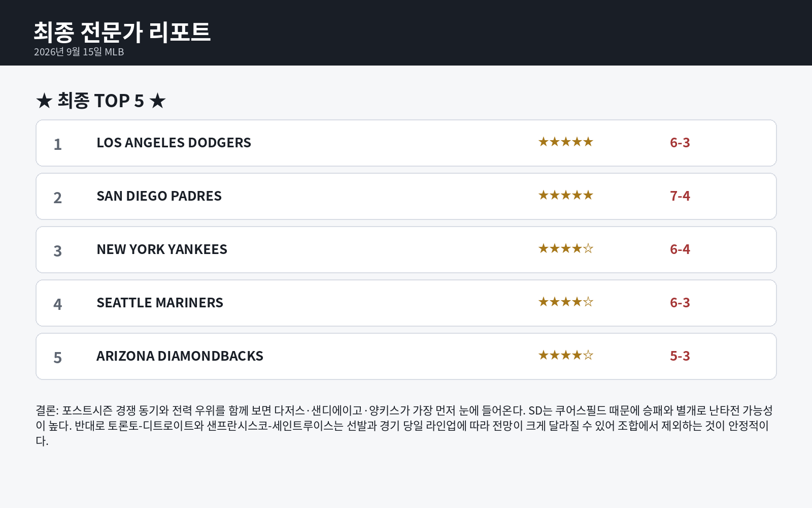Screen dimensions: 812x508
Task: Click the left star beside 최종 TOP 5
Action: pyautogui.click(x=44, y=101)
